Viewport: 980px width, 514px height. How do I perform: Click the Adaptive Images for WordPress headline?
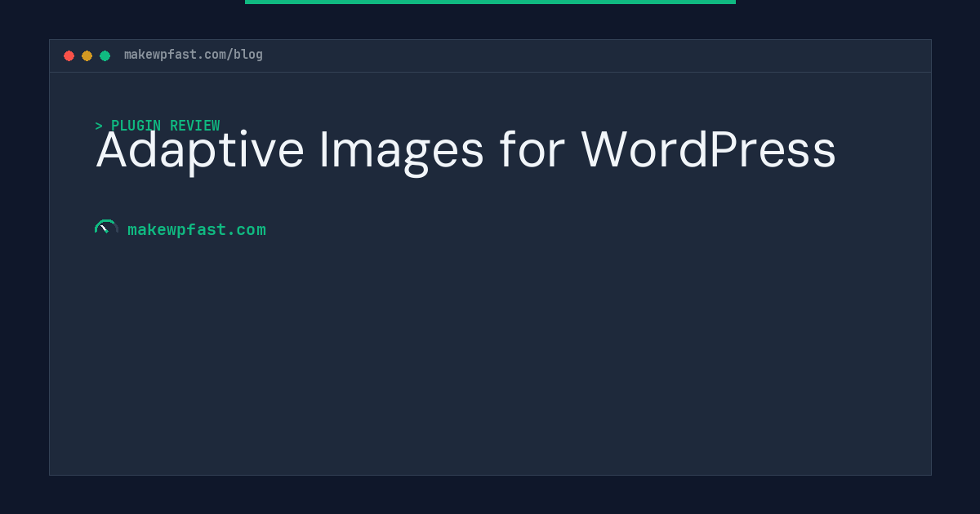[465, 150]
